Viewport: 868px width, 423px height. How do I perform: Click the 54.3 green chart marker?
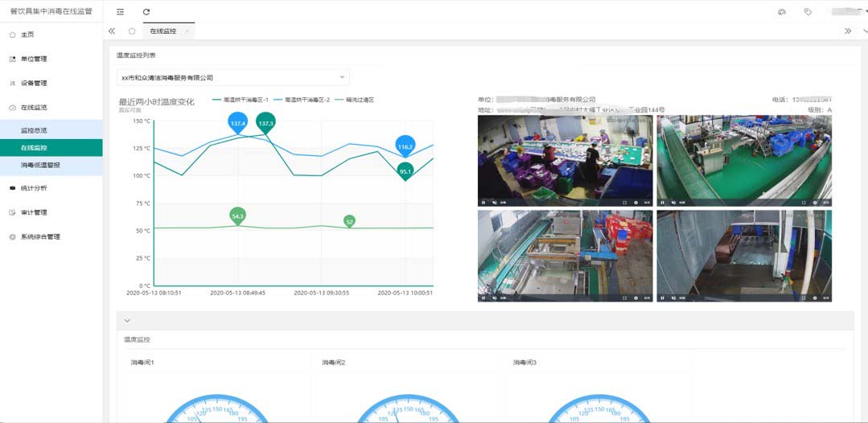[x=237, y=216]
